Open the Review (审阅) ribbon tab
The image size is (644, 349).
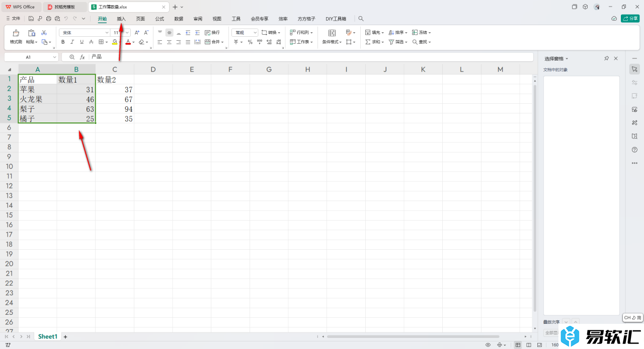(x=198, y=19)
